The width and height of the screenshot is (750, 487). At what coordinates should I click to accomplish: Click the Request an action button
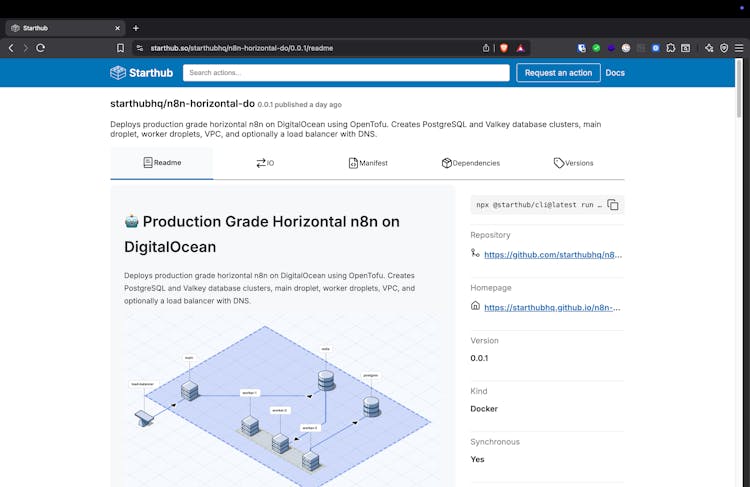pos(558,73)
